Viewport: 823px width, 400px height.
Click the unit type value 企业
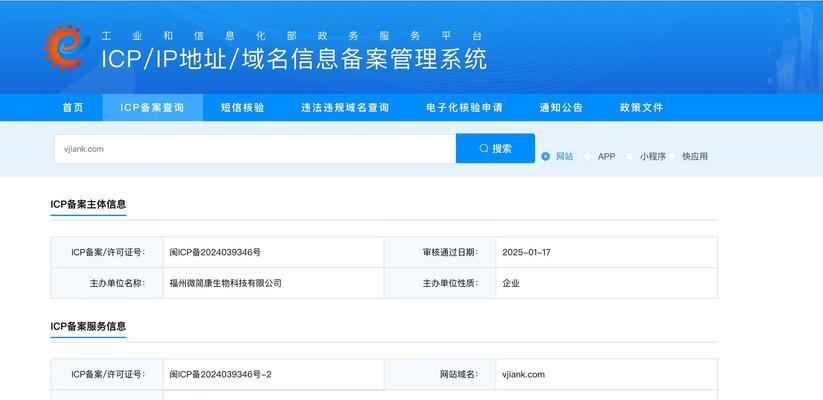511,283
